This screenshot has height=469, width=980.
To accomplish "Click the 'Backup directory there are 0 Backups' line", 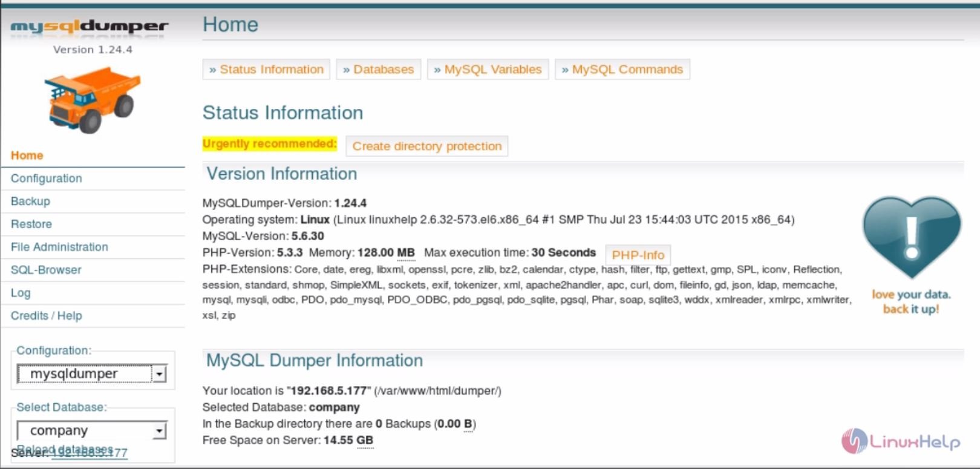I will [339, 424].
